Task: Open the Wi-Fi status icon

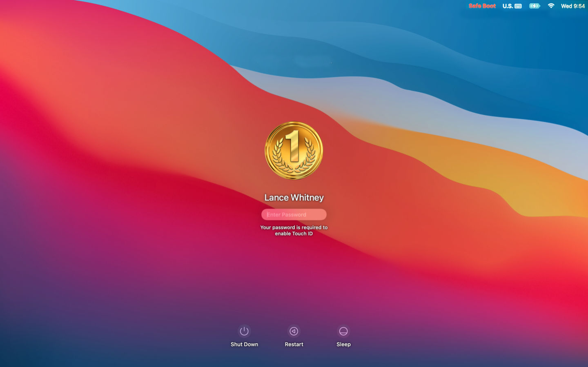Action: pyautogui.click(x=551, y=6)
